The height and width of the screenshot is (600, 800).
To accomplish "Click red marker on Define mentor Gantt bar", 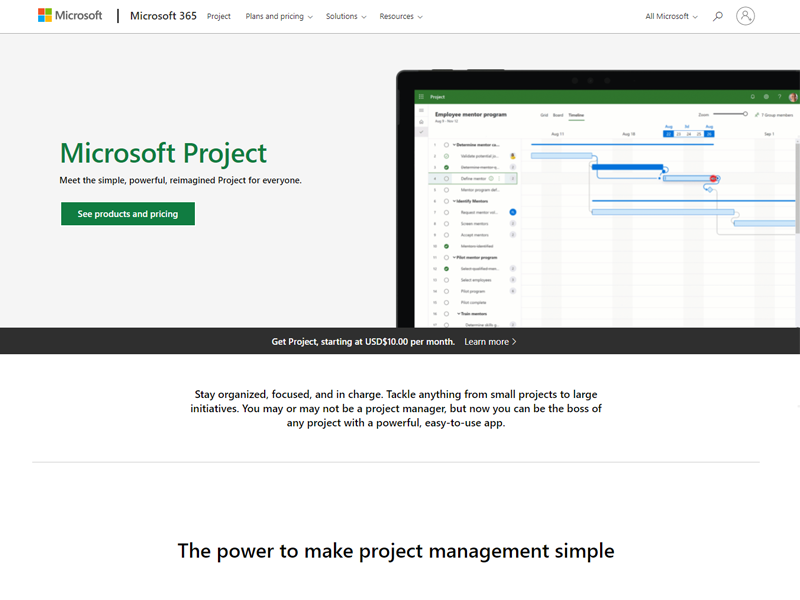I will coord(713,179).
